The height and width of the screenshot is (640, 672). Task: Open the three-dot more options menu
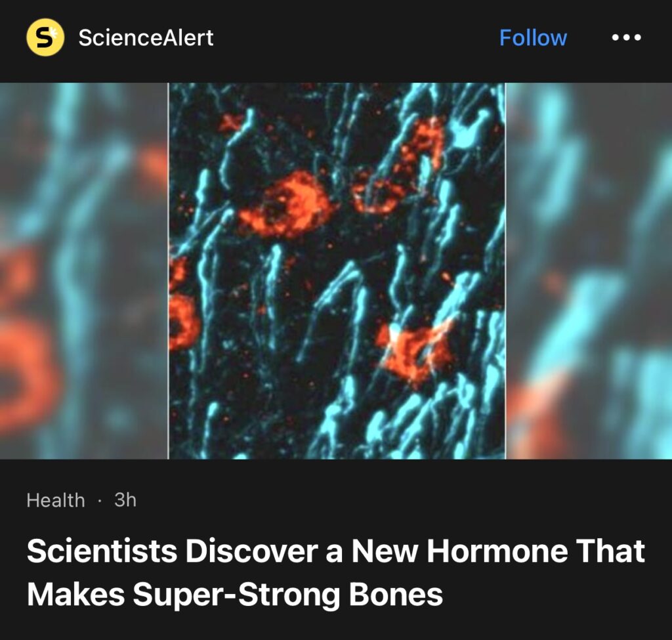[626, 37]
